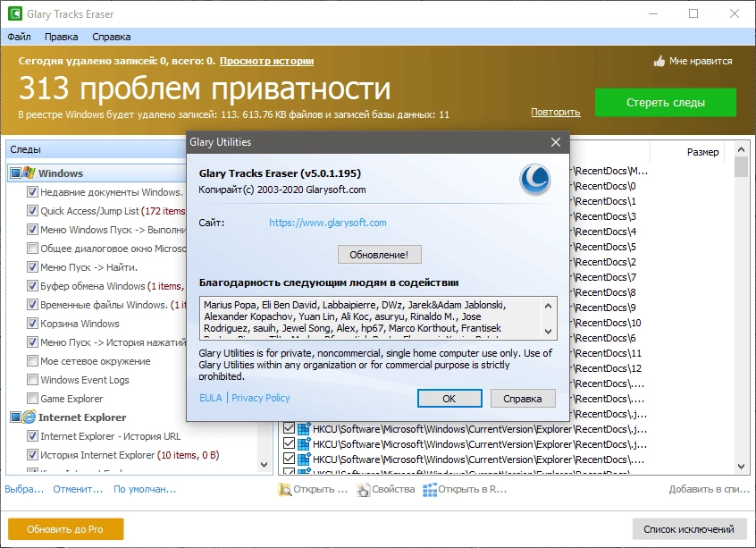Toggle the Internet Explorer group checkbox

point(15,417)
